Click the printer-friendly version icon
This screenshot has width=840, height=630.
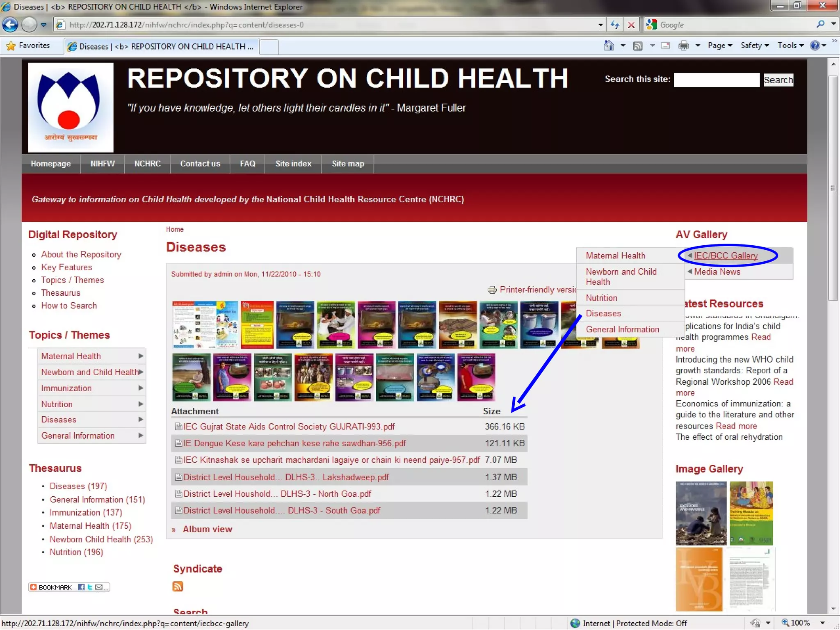(492, 290)
